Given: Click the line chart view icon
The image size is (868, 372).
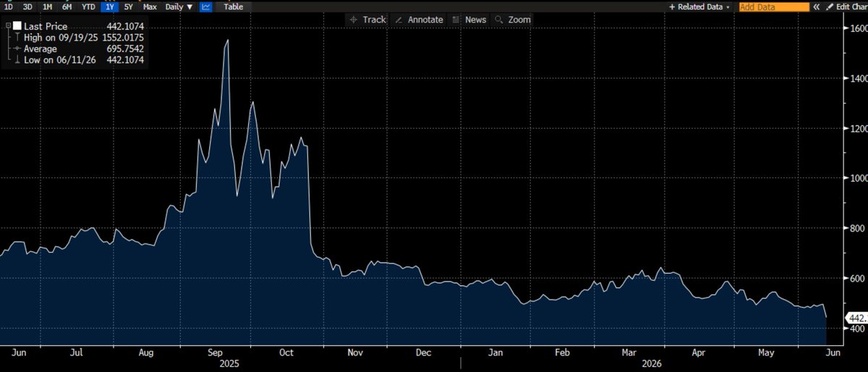Looking at the screenshot, I should pos(206,7).
